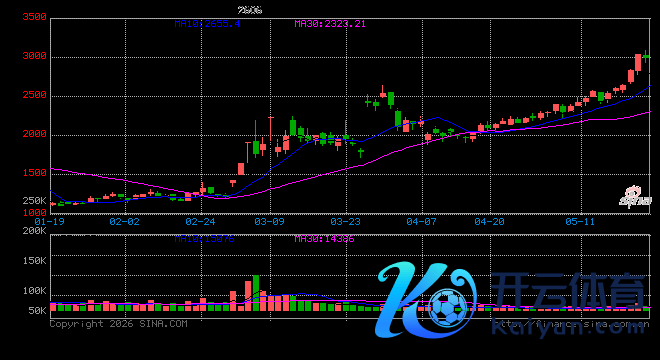The image size is (660, 360).
Task: Click the tall red candlestick below 3000
Action: tap(638, 63)
